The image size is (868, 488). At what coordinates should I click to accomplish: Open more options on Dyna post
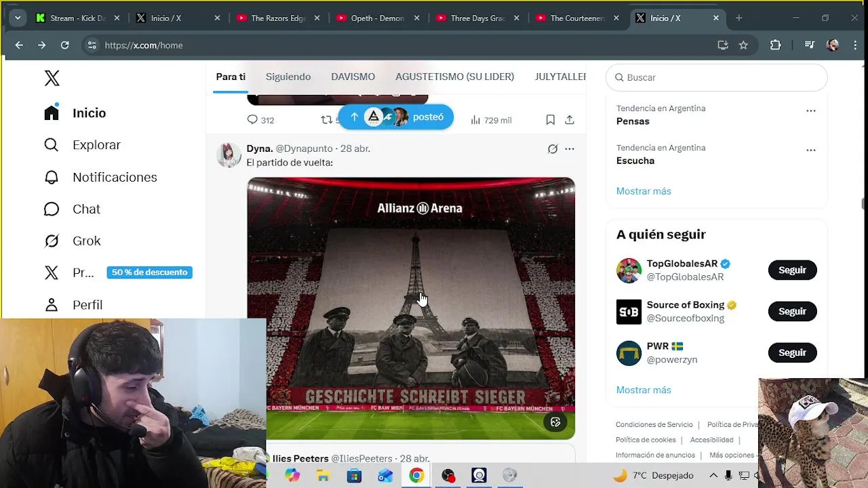570,148
